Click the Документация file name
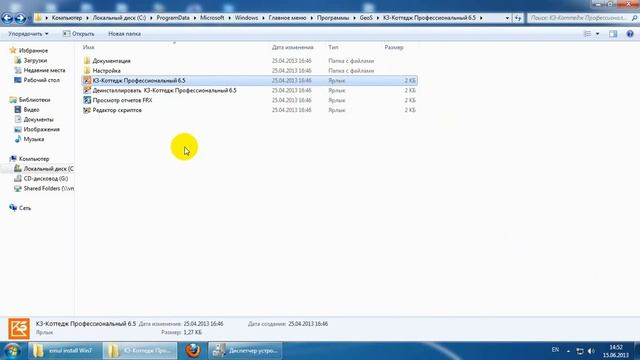This screenshot has width=640, height=360. tap(111, 61)
